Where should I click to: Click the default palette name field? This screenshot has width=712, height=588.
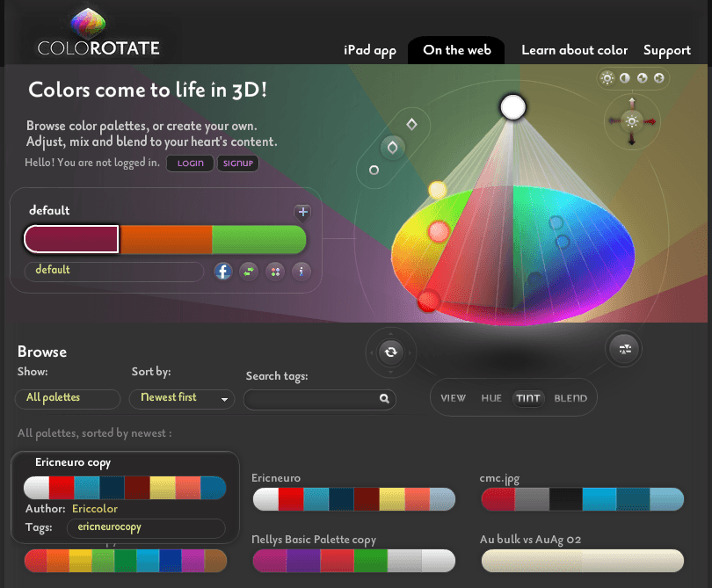point(114,271)
